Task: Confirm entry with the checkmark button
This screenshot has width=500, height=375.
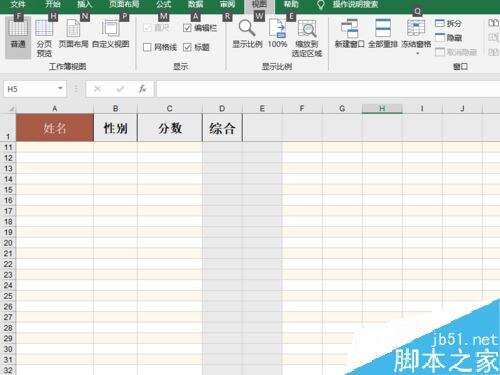Action: pos(120,89)
